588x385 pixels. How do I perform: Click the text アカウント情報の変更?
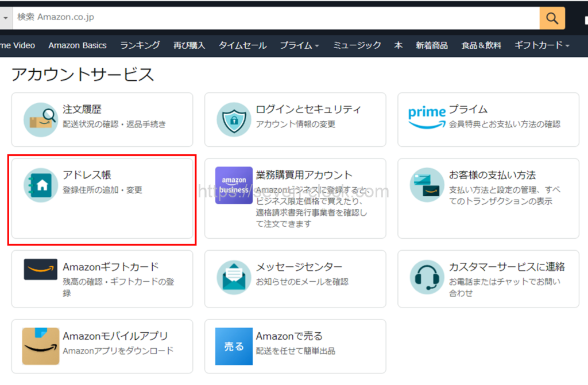pos(296,124)
